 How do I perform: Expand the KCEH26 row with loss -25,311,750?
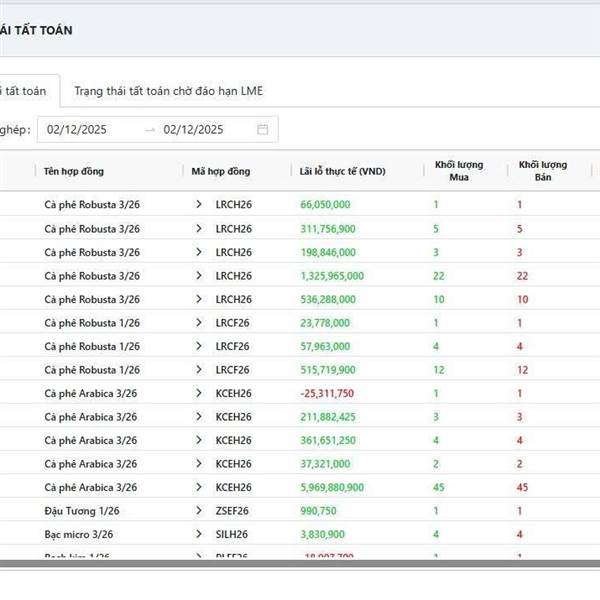coord(199,393)
